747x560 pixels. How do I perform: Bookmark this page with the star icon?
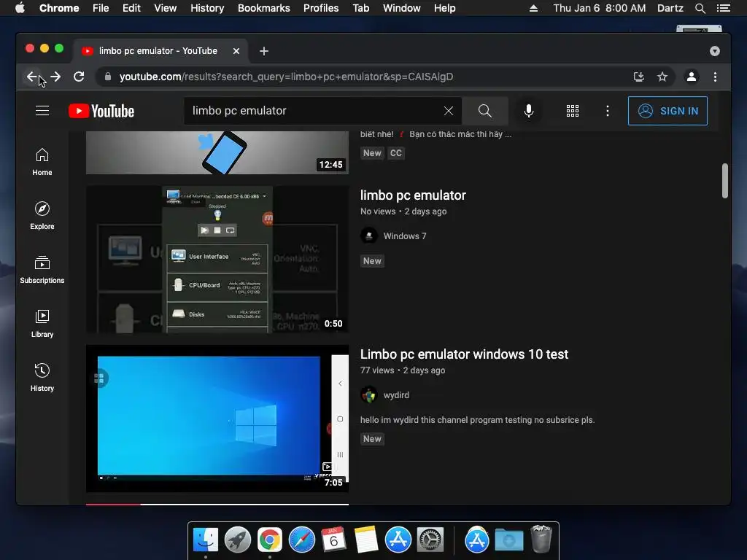[662, 77]
